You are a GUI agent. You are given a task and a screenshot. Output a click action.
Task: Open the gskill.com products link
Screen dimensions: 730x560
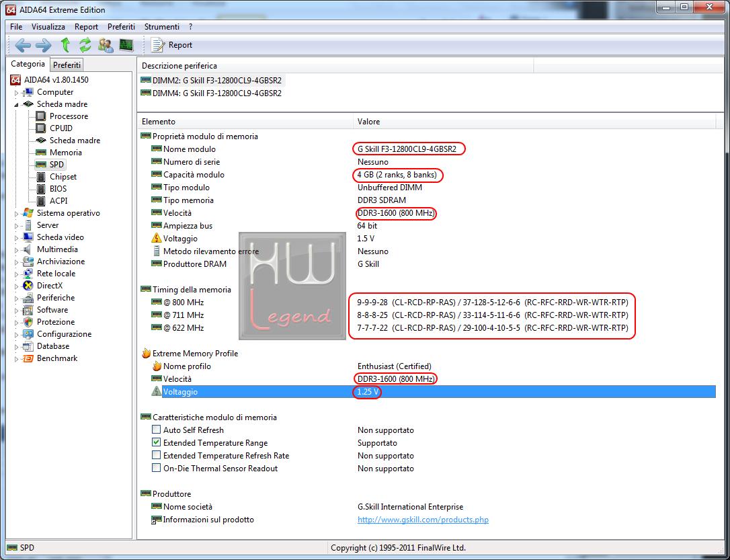423,520
